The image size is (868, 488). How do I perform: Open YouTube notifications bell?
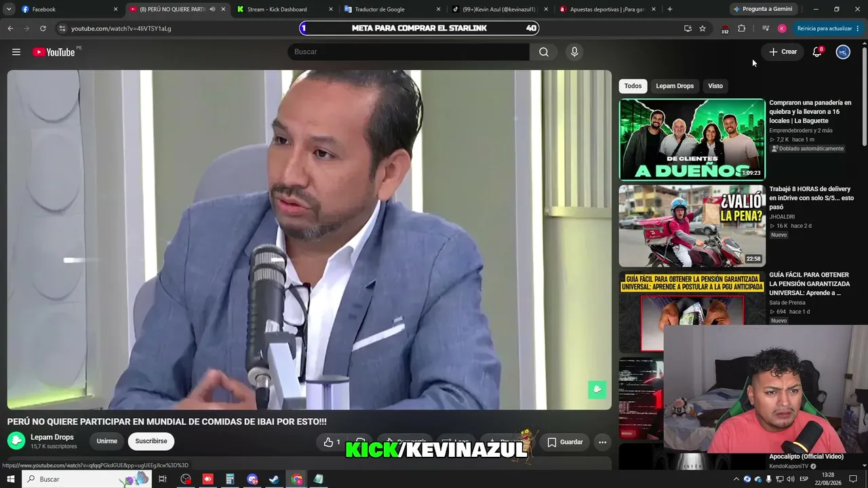(817, 52)
